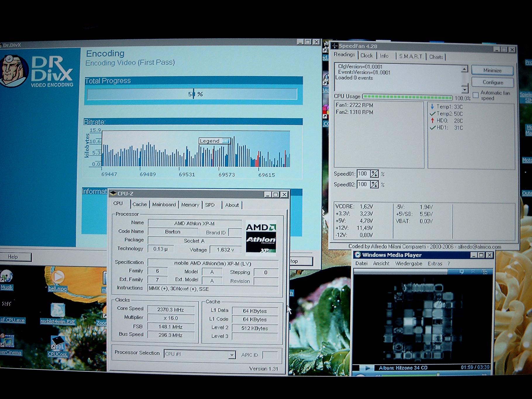532x399 pixels.
Task: Switch to the Cache tab in CPU-Z
Action: [x=140, y=204]
